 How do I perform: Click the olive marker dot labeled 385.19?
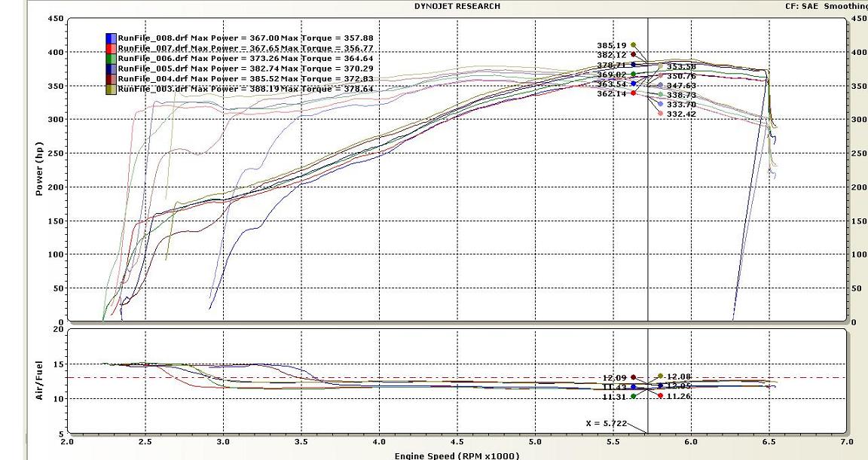[x=634, y=45]
